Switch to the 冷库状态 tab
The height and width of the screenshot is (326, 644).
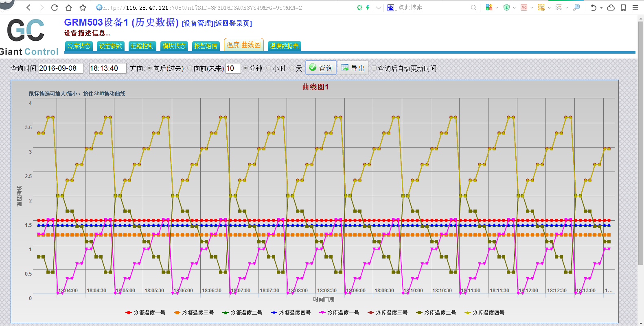coord(79,46)
